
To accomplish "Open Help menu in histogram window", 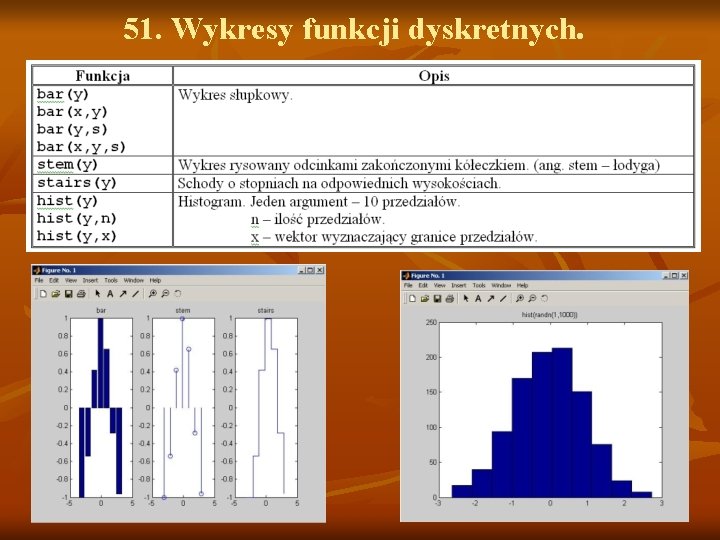I will (523, 285).
